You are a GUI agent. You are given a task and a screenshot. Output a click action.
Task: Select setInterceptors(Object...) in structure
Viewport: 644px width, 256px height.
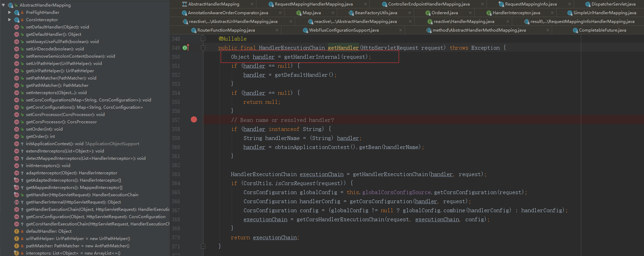56,93
